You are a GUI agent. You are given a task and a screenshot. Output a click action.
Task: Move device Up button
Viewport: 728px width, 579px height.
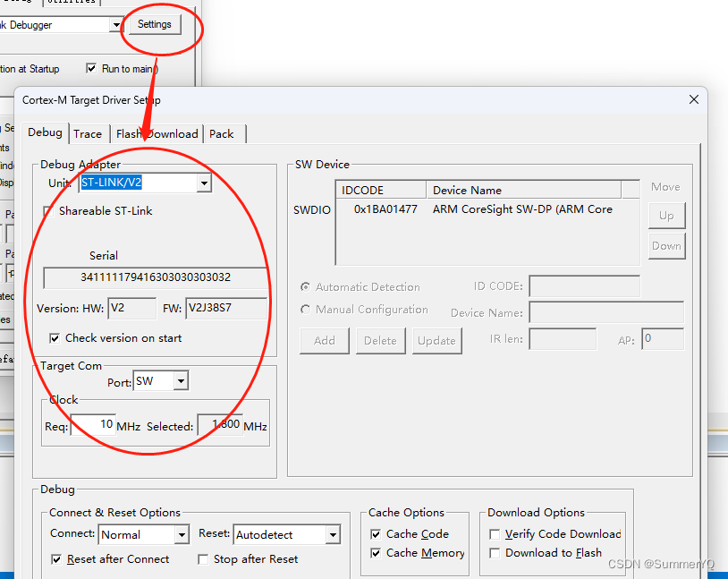point(666,216)
